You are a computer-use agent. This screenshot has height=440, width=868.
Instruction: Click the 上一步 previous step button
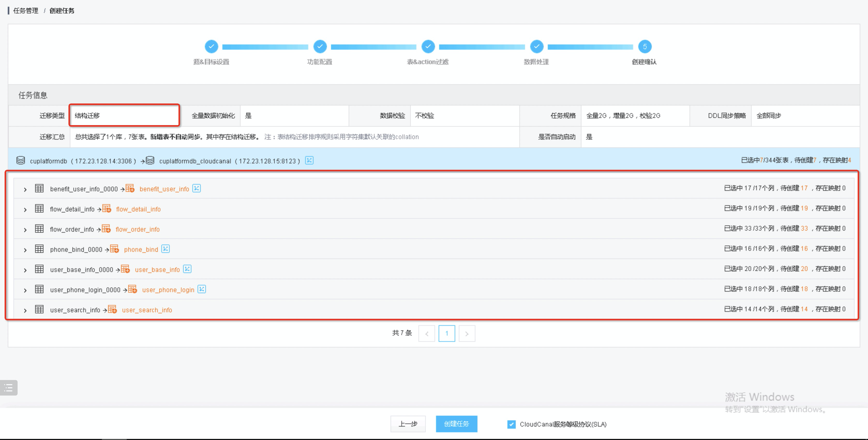tap(408, 424)
